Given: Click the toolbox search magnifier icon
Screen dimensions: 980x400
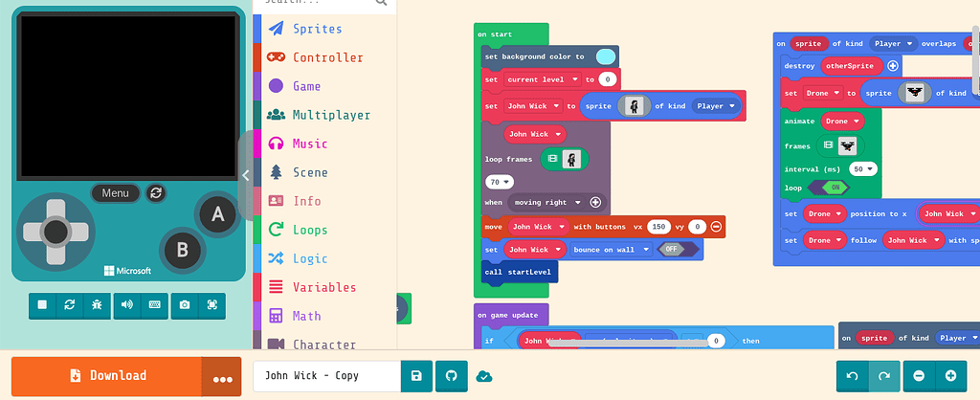Looking at the screenshot, I should pyautogui.click(x=381, y=3).
